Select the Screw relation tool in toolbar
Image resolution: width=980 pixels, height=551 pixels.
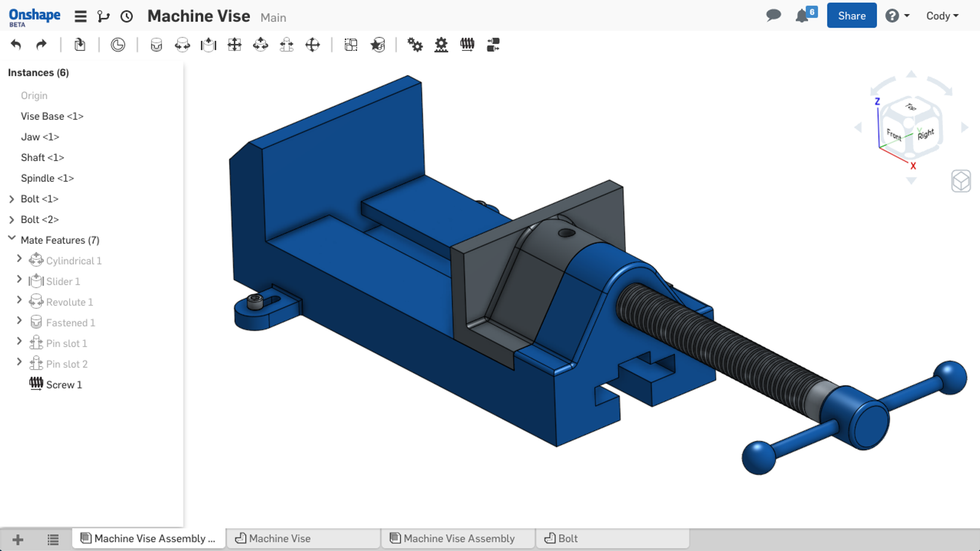click(x=467, y=45)
